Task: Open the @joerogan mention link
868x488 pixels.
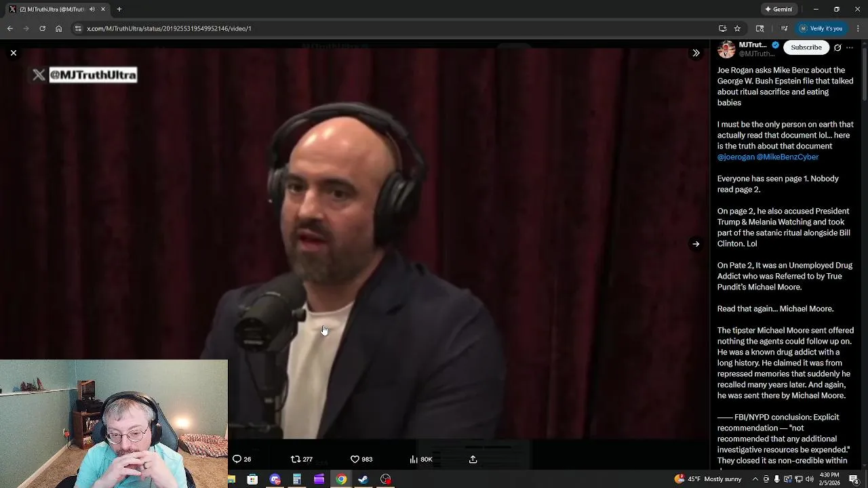Action: (736, 157)
